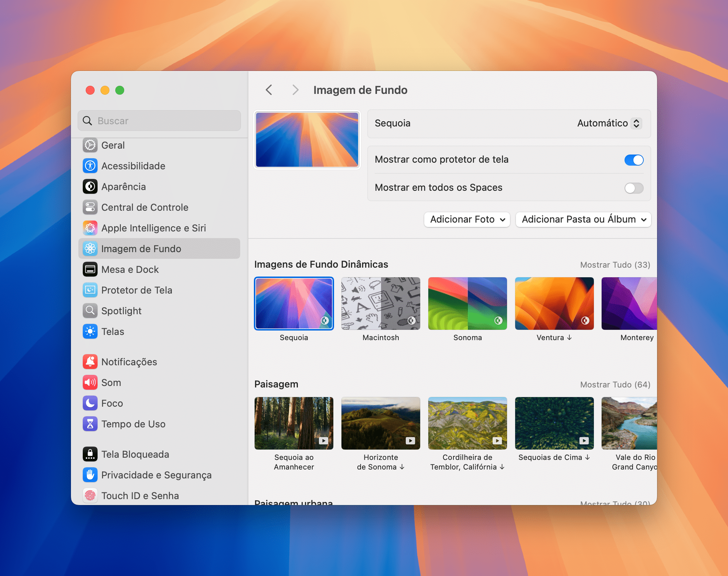The width and height of the screenshot is (728, 576).
Task: Click the 'Macintosh' wallpaper label
Action: point(381,338)
